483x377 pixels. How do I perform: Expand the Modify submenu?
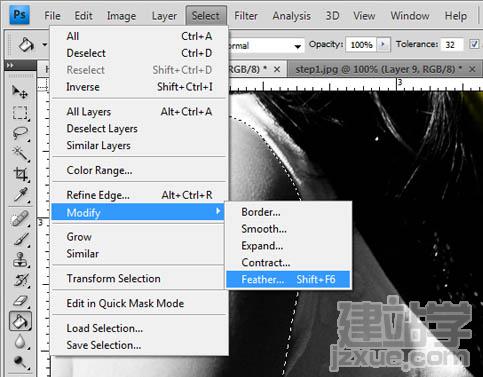(138, 212)
